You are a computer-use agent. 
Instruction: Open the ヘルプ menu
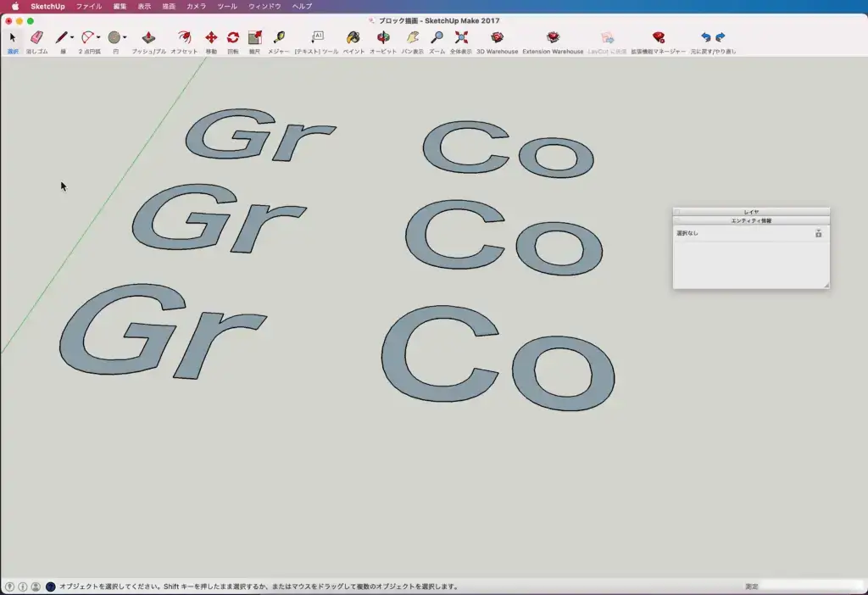302,7
